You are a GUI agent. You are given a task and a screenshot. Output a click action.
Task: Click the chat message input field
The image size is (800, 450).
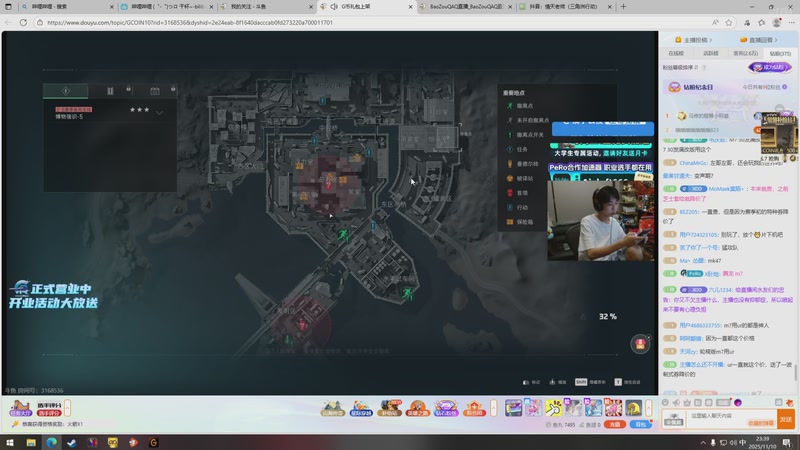point(731,418)
